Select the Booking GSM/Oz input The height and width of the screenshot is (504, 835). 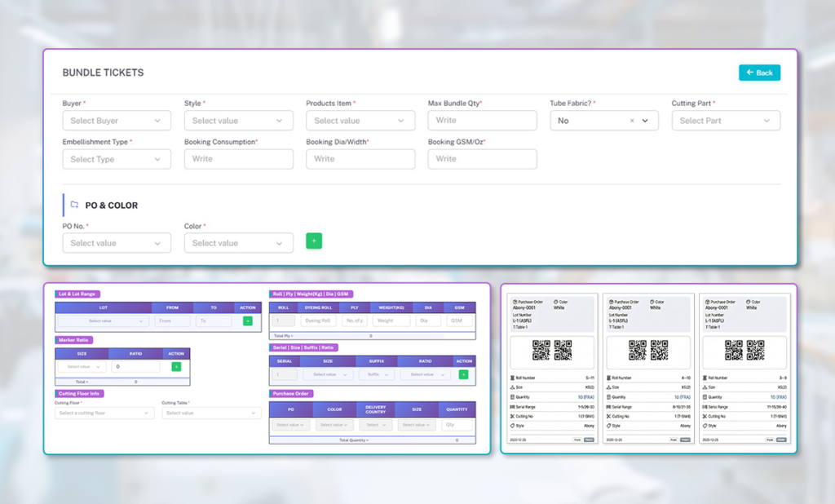(x=482, y=159)
